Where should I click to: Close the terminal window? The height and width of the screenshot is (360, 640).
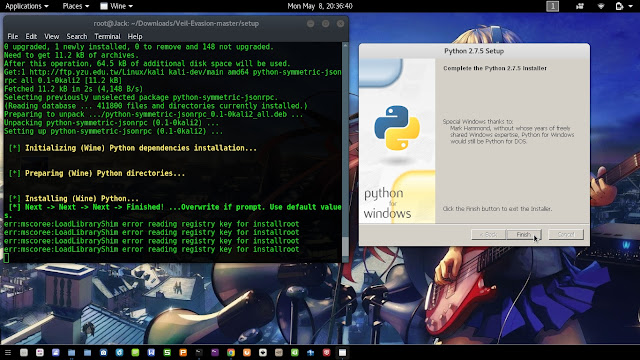click(x=340, y=24)
